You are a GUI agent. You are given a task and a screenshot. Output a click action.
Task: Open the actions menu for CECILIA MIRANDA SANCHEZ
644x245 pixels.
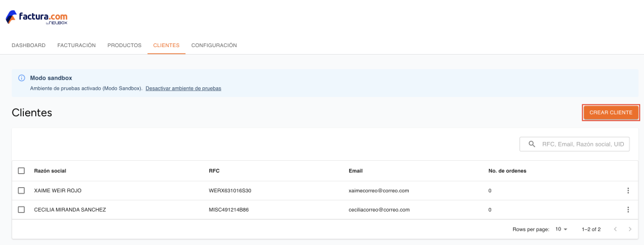628,210
